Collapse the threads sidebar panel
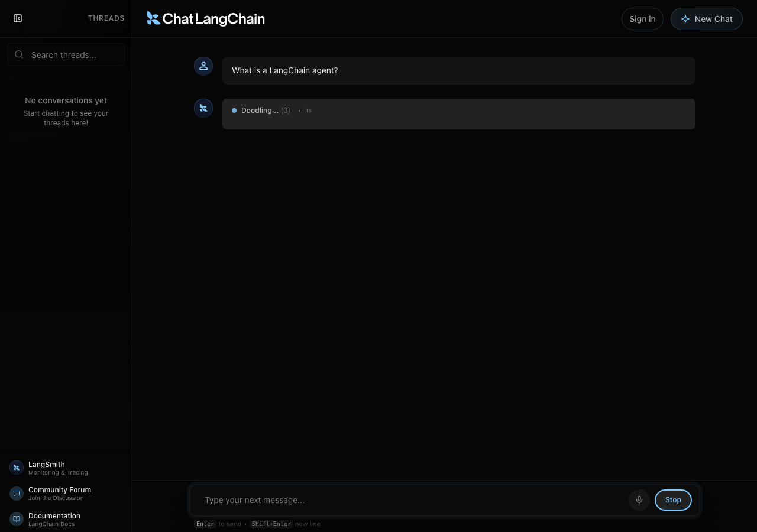Screen dimensions: 757x532 [18, 18]
